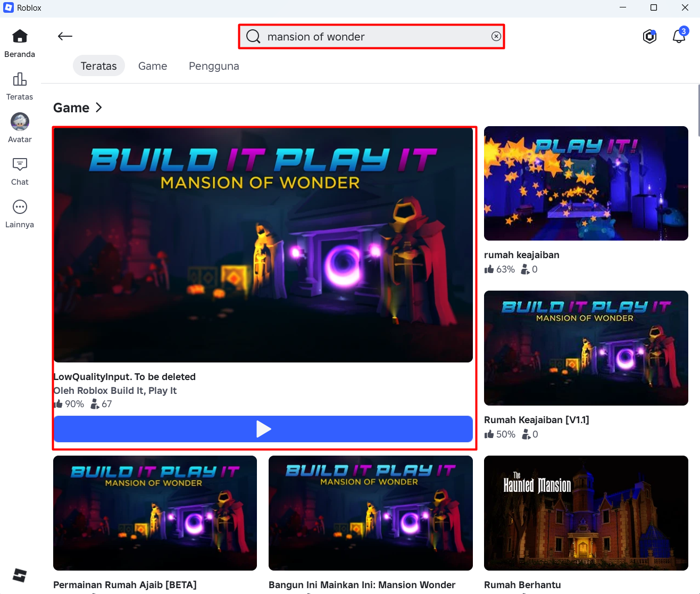This screenshot has height=594, width=700.
Task: Go to Beranda home icon
Action: (20, 36)
